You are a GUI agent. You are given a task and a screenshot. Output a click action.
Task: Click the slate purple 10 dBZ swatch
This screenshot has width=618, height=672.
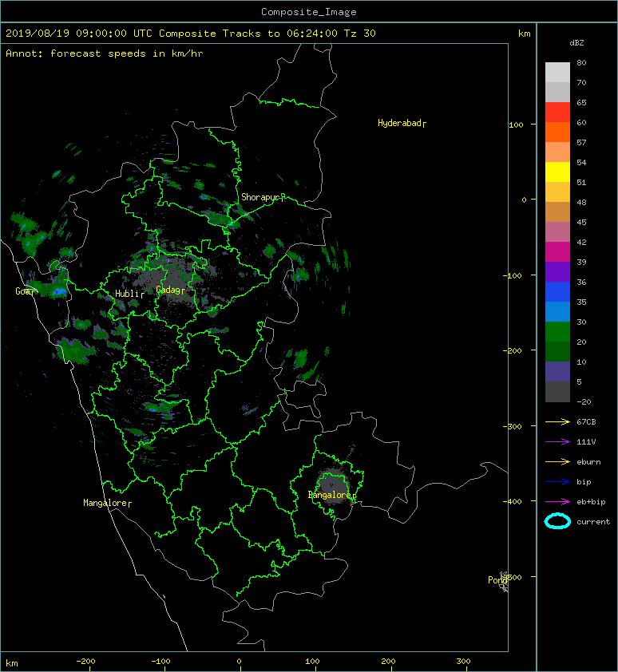tap(557, 371)
